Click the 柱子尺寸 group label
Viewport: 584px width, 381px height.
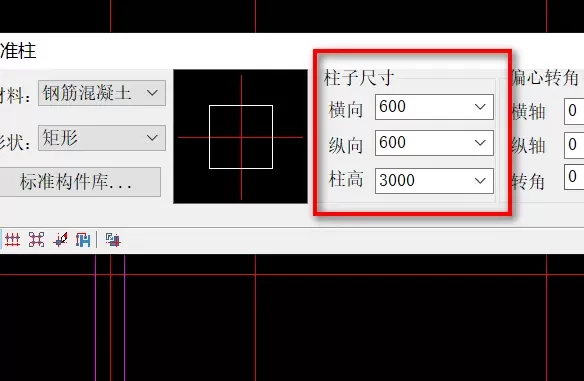tap(359, 78)
